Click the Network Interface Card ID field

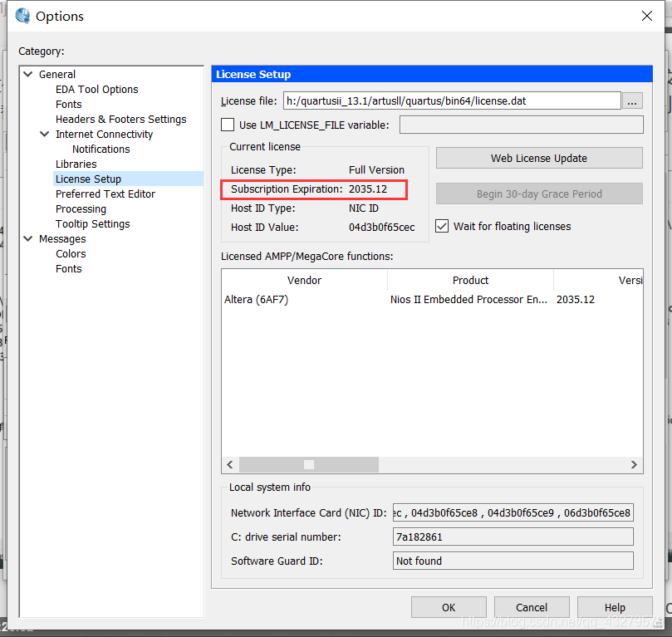tap(513, 512)
